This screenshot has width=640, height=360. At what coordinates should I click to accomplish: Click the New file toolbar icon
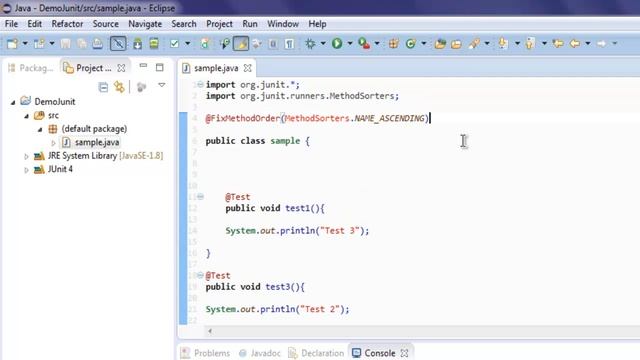tap(12, 43)
